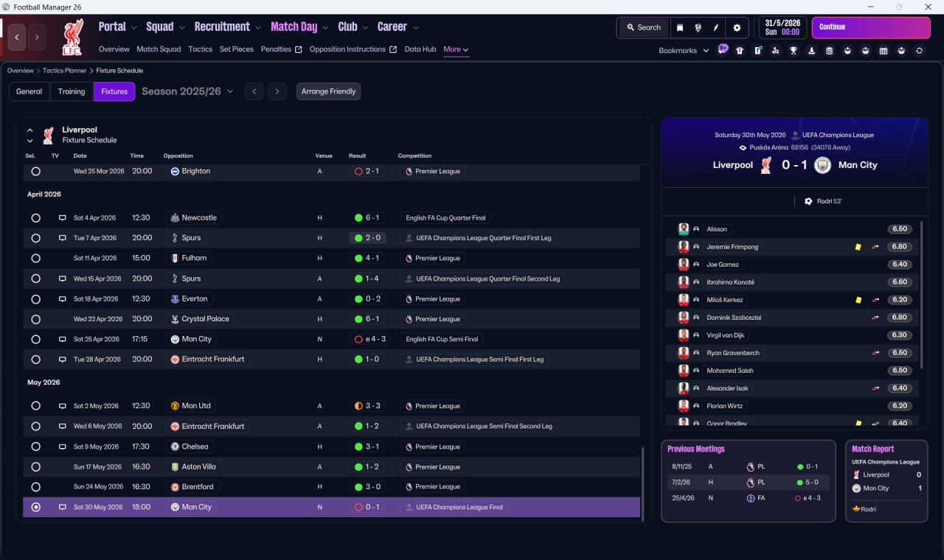Open the 9+ messages inbox icon

(723, 50)
